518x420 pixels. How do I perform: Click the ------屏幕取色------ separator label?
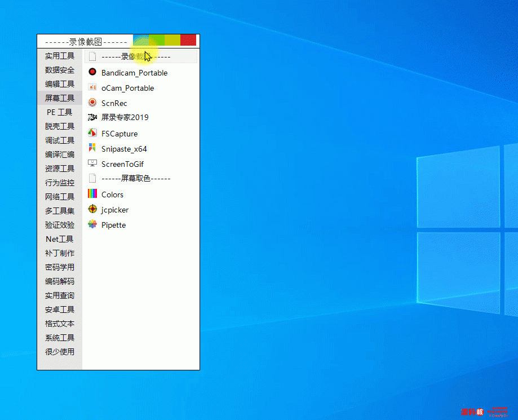(x=136, y=179)
